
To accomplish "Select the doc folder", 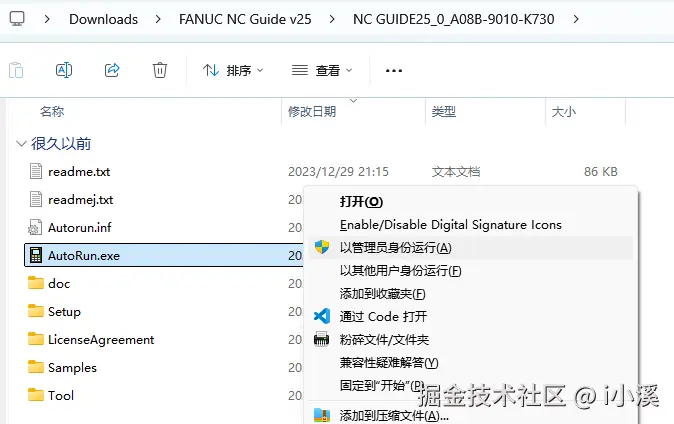I will (59, 283).
